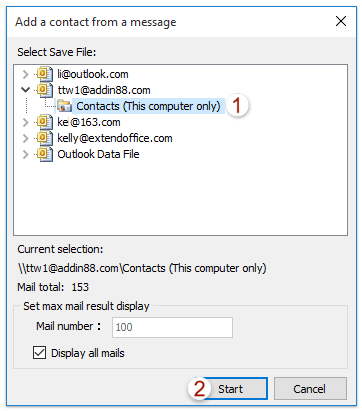Click the Cancel button
The height and width of the screenshot is (411, 362).
[310, 389]
